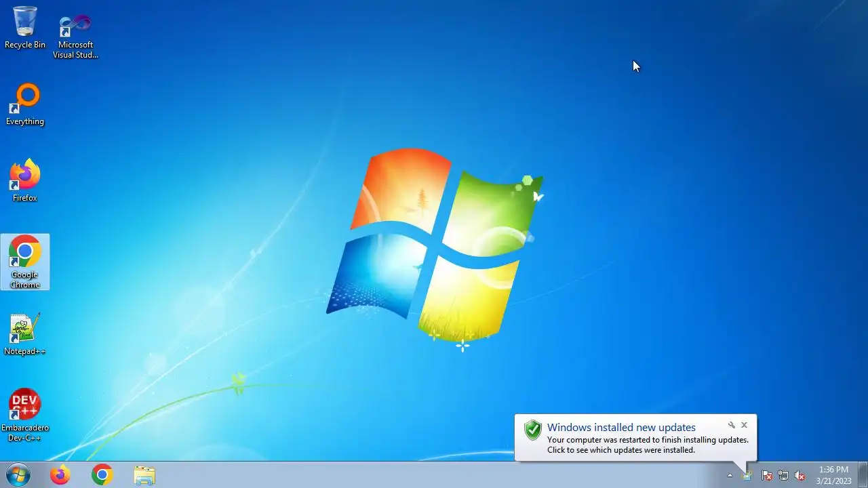This screenshot has height=488, width=868.
Task: Show hidden tray icons arrow
Action: (x=730, y=476)
